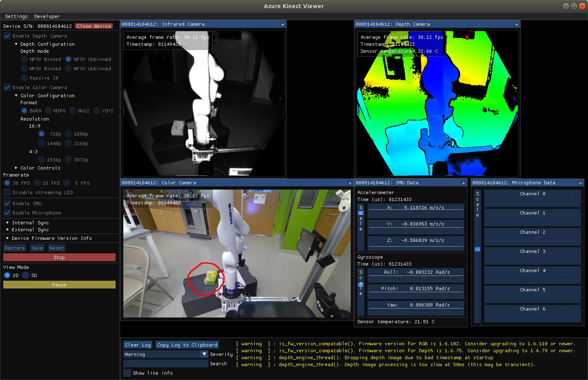Toggle Show line info checkbox
Image resolution: width=588 pixels, height=380 pixels.
click(127, 373)
